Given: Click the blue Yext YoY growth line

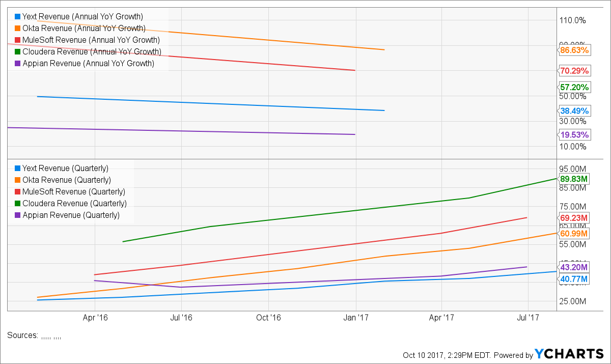Looking at the screenshot, I should (211, 103).
